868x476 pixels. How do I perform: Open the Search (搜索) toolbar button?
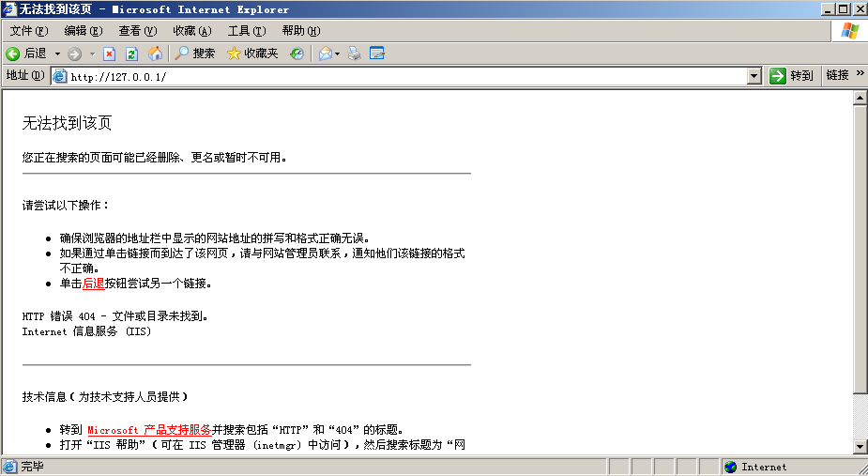coord(195,54)
